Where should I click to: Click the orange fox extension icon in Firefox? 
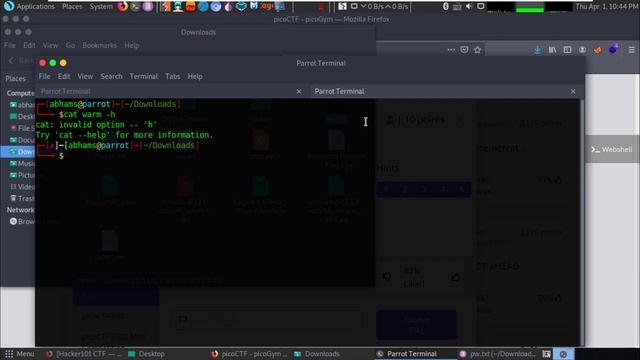point(598,50)
